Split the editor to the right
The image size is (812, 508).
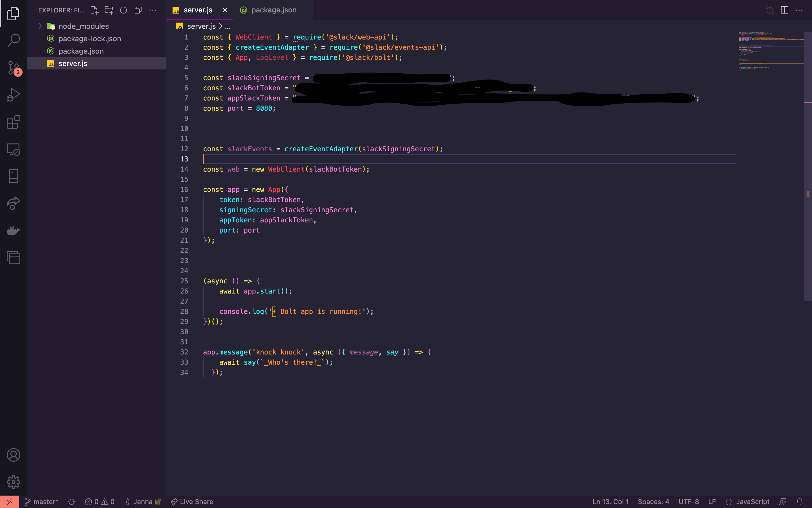click(x=784, y=10)
